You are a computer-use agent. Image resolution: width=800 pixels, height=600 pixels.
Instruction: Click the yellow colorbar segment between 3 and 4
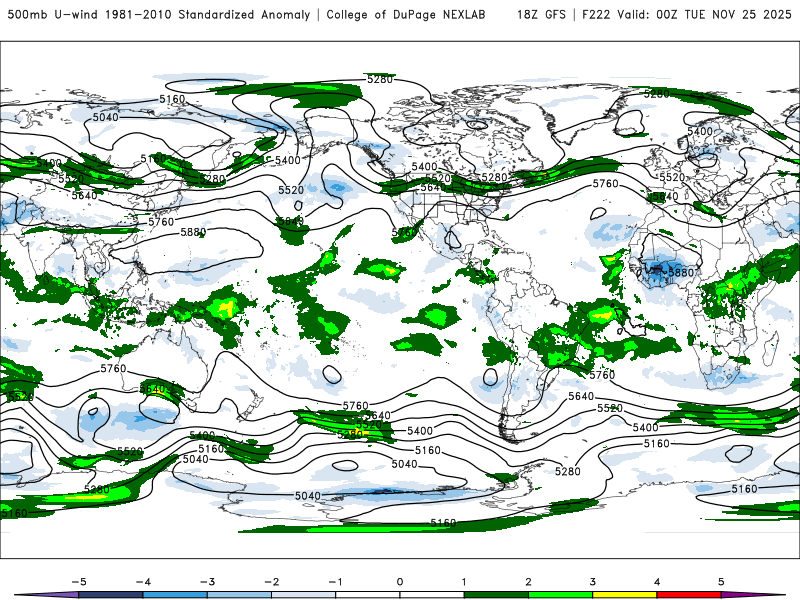click(x=625, y=595)
